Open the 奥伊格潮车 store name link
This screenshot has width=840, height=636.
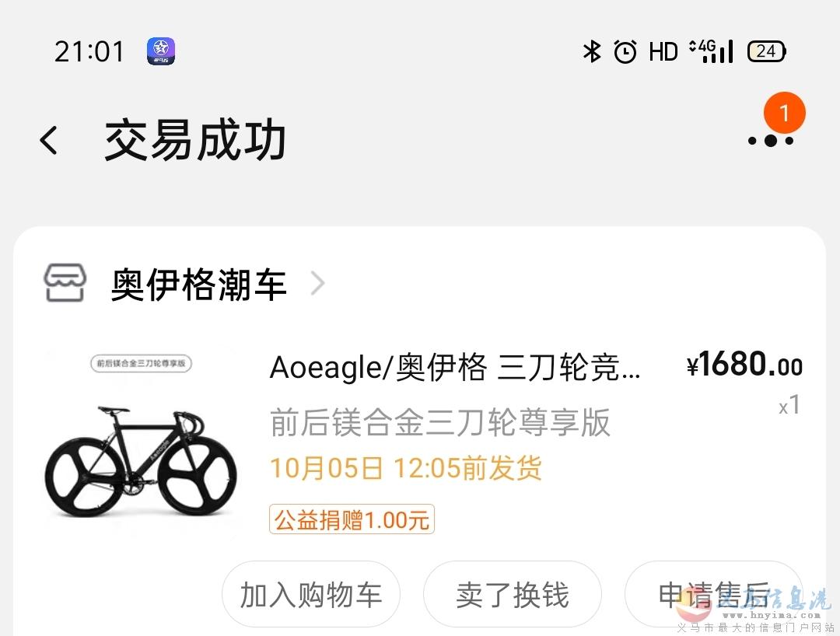tap(198, 284)
